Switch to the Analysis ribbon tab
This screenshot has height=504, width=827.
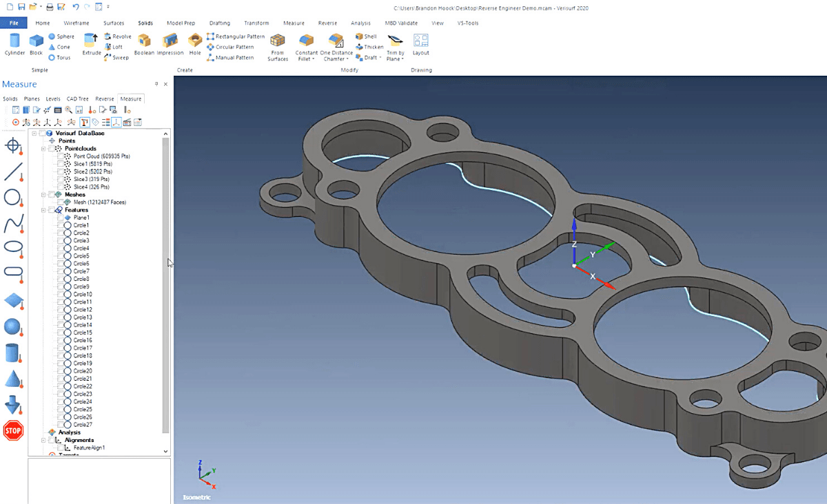pyautogui.click(x=360, y=23)
